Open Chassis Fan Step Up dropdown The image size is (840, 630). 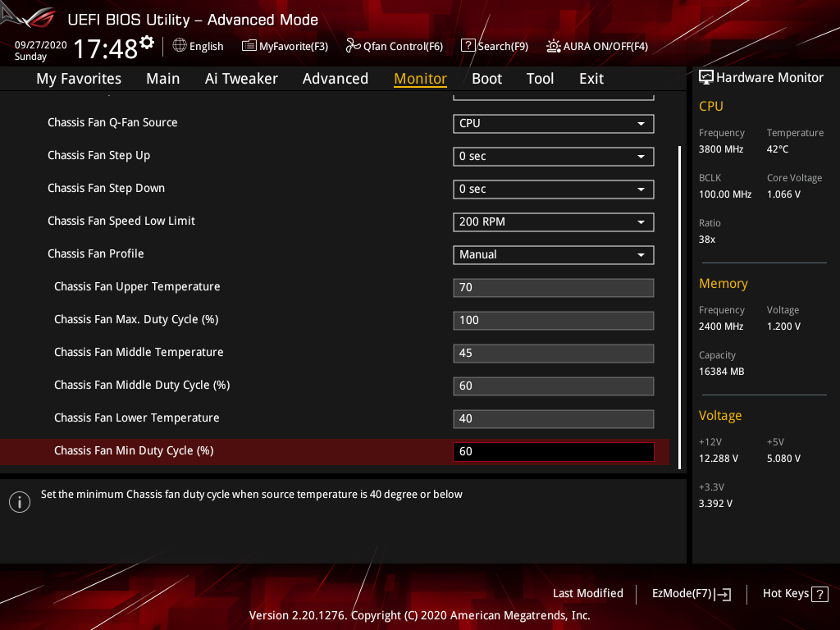point(554,157)
